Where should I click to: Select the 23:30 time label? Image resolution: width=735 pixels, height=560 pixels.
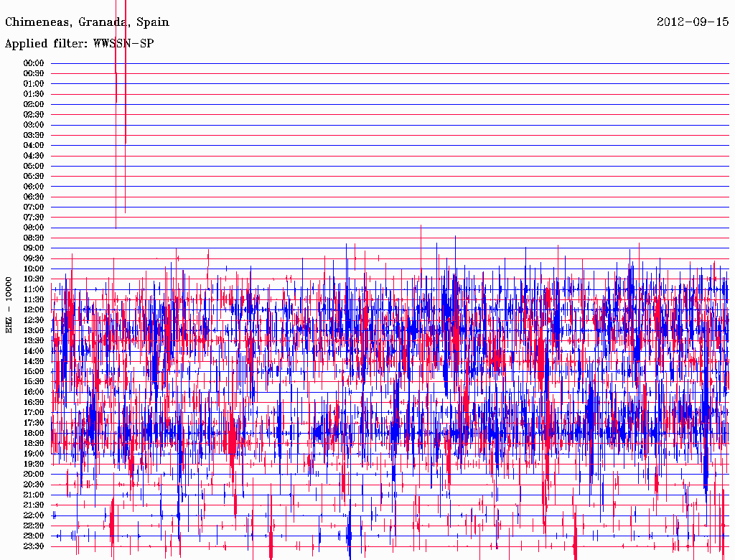click(x=34, y=546)
